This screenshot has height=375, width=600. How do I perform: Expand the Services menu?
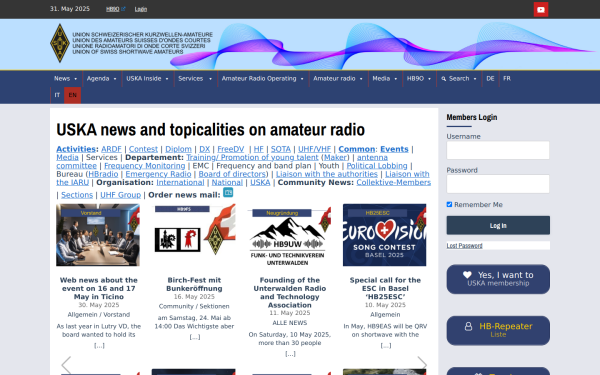click(195, 78)
